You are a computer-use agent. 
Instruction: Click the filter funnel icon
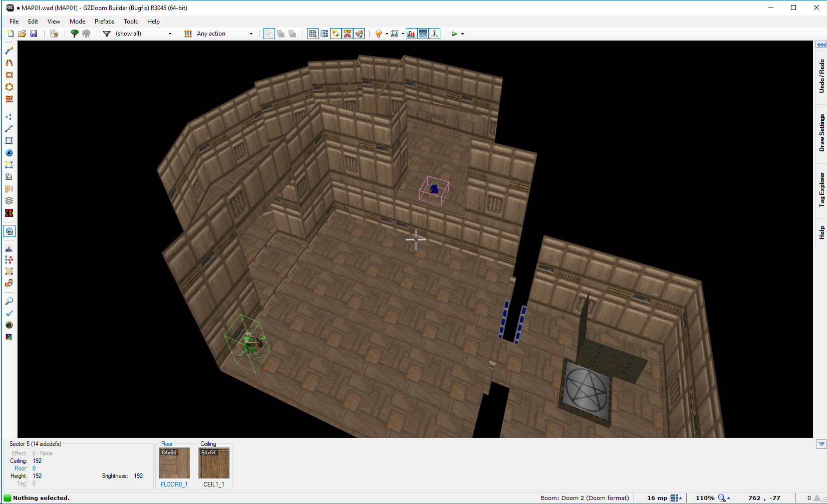coord(107,34)
